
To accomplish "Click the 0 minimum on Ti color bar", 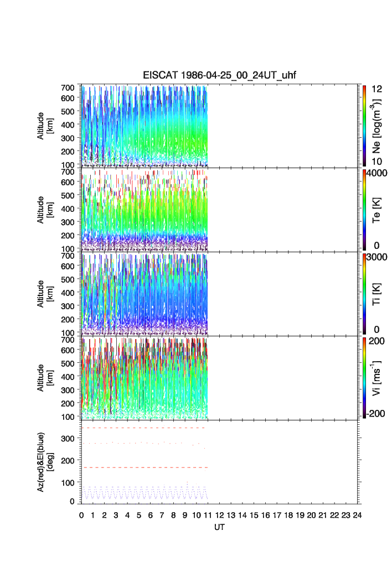I will (376, 330).
